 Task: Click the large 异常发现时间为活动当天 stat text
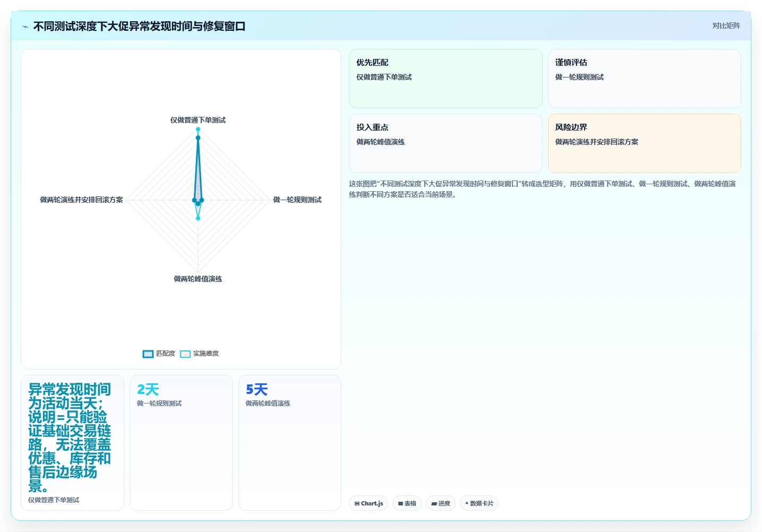tap(70, 438)
